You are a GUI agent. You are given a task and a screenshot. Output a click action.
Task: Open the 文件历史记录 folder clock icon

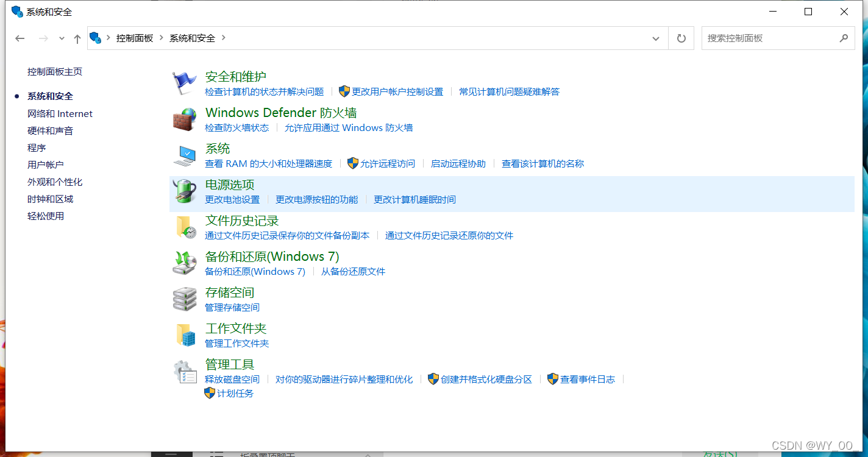click(185, 227)
